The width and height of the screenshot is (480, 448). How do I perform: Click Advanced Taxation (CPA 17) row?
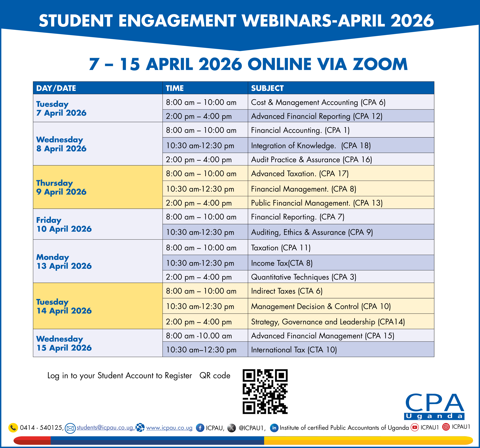tap(300, 173)
